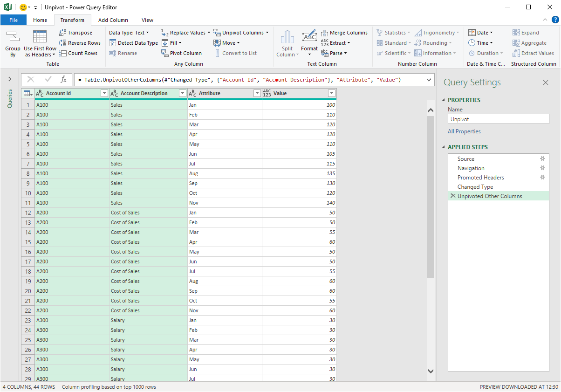Image resolution: width=561 pixels, height=392 pixels.
Task: Open the Attribute column filter dropdown
Action: [257, 93]
